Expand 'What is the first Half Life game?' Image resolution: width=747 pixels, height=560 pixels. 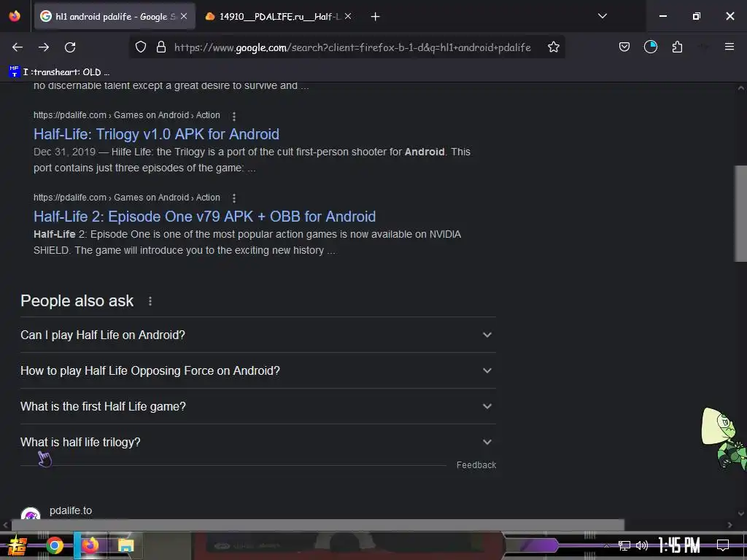click(258, 406)
